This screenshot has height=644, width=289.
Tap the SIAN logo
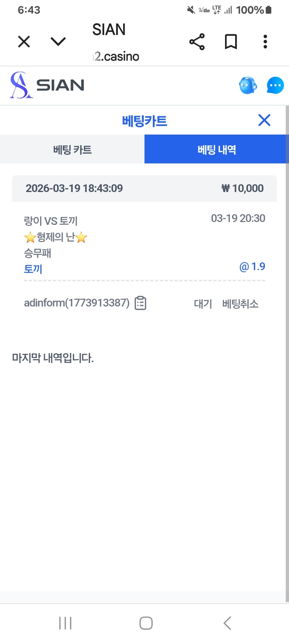coord(47,85)
